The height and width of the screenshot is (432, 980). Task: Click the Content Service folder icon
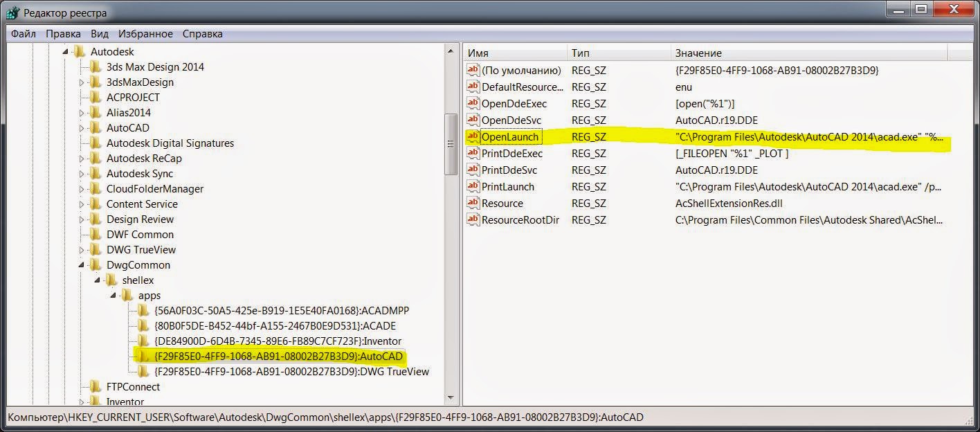(96, 204)
